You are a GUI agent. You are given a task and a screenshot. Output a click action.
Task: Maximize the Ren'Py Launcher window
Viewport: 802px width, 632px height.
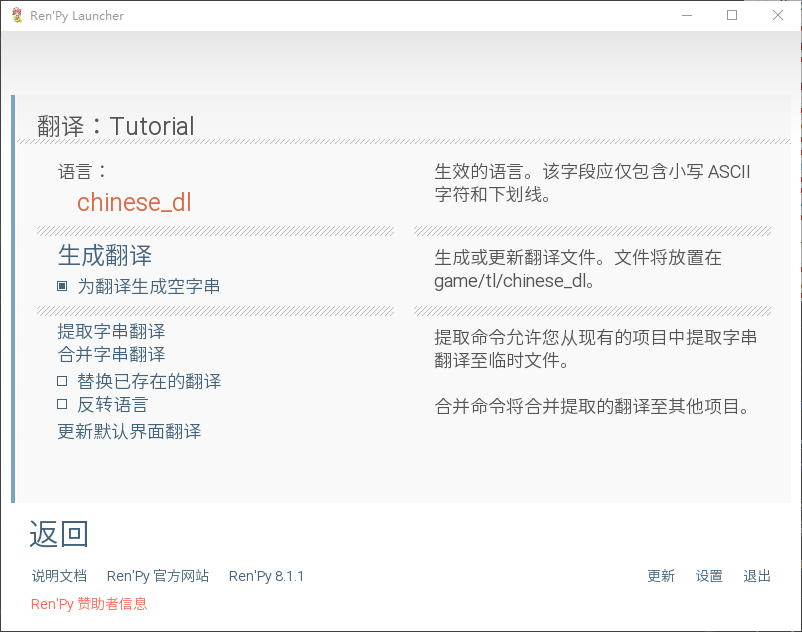[732, 15]
